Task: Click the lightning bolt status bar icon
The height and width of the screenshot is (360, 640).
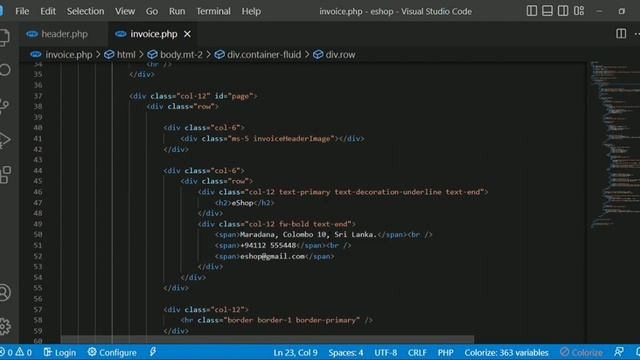Action: coord(153,352)
